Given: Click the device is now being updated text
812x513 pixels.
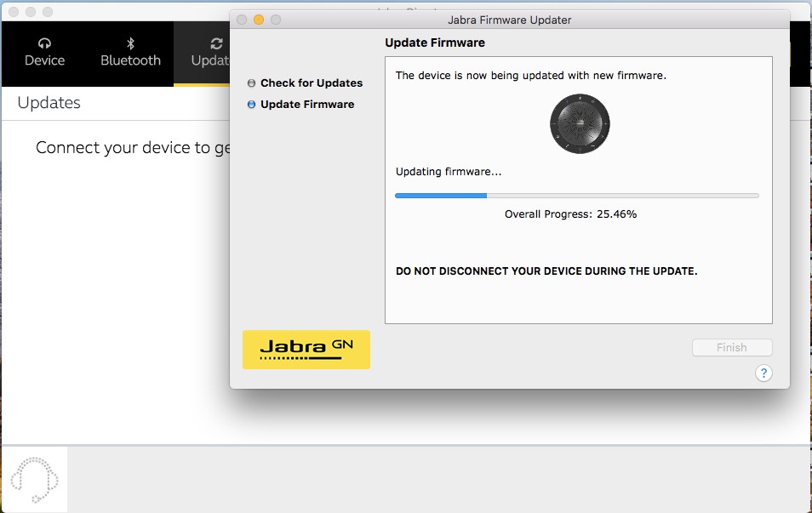Looking at the screenshot, I should point(531,76).
